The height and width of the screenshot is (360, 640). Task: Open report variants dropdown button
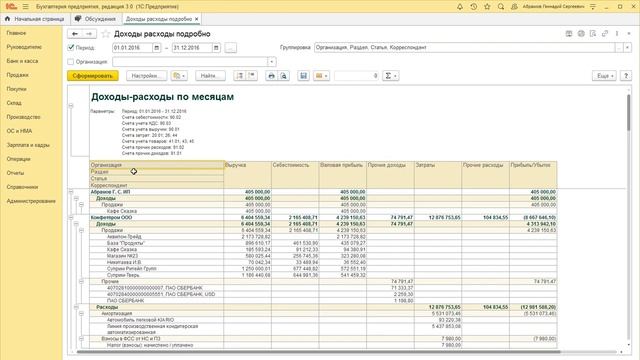[x=179, y=76]
